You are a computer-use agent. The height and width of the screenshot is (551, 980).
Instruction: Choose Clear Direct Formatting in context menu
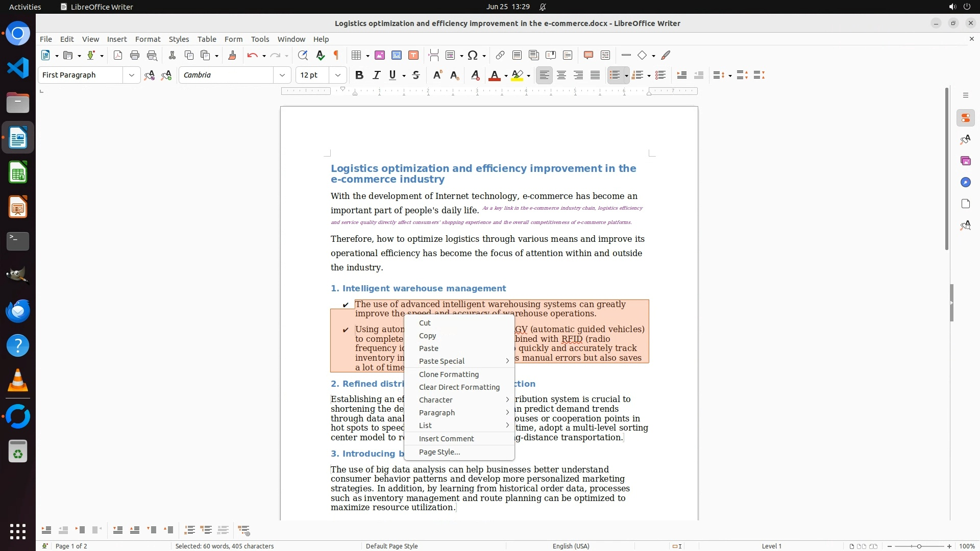459,387
